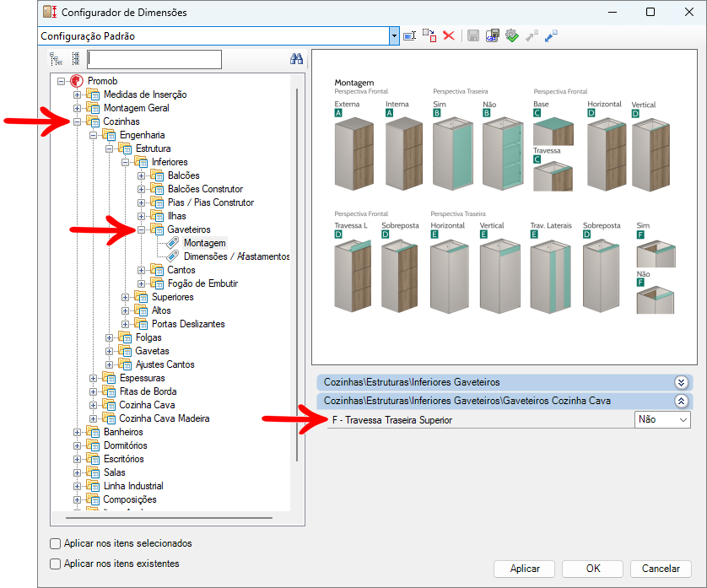Click the duplicate configuration icon
707x588 pixels.
(429, 36)
